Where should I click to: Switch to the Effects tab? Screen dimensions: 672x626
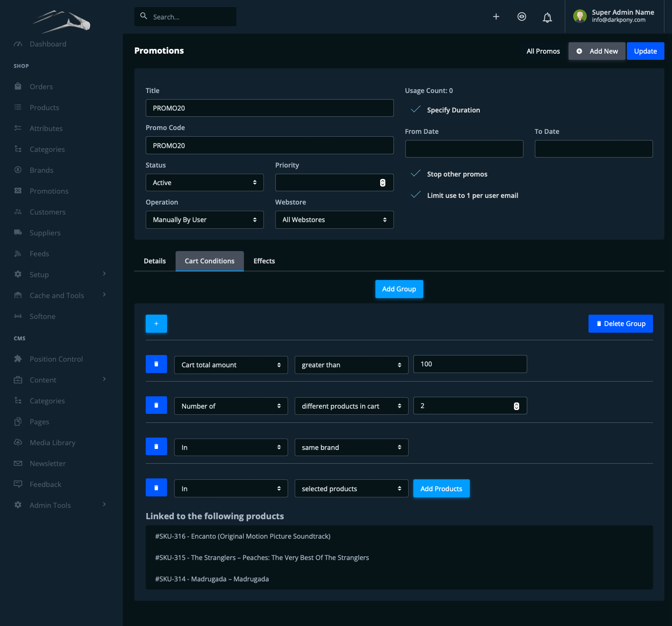(264, 261)
